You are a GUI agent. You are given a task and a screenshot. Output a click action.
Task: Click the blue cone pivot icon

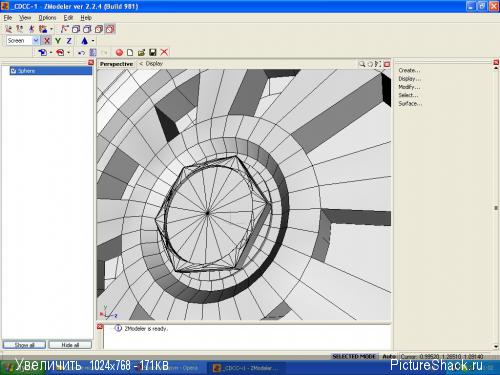84,41
